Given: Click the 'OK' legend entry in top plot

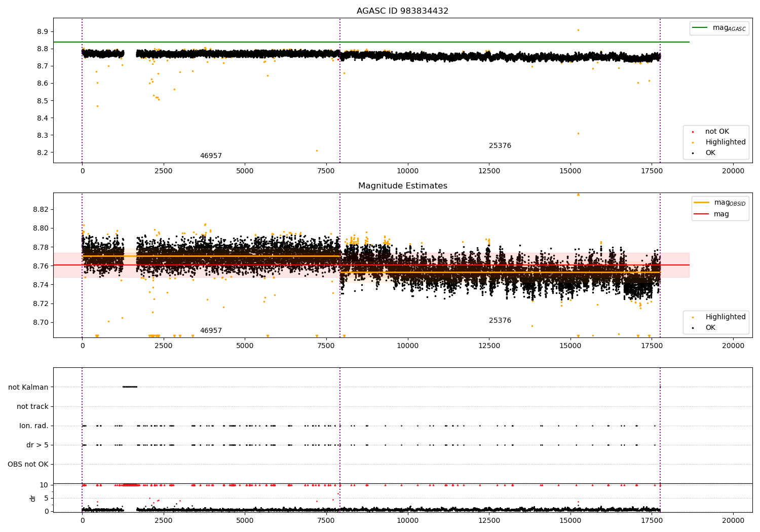Looking at the screenshot, I should pyautogui.click(x=703, y=153).
